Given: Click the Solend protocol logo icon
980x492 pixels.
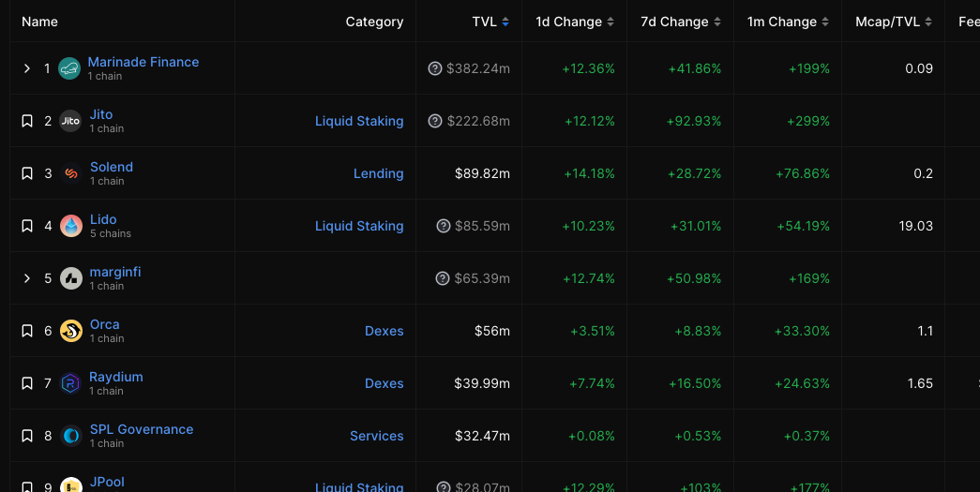Looking at the screenshot, I should 70,173.
